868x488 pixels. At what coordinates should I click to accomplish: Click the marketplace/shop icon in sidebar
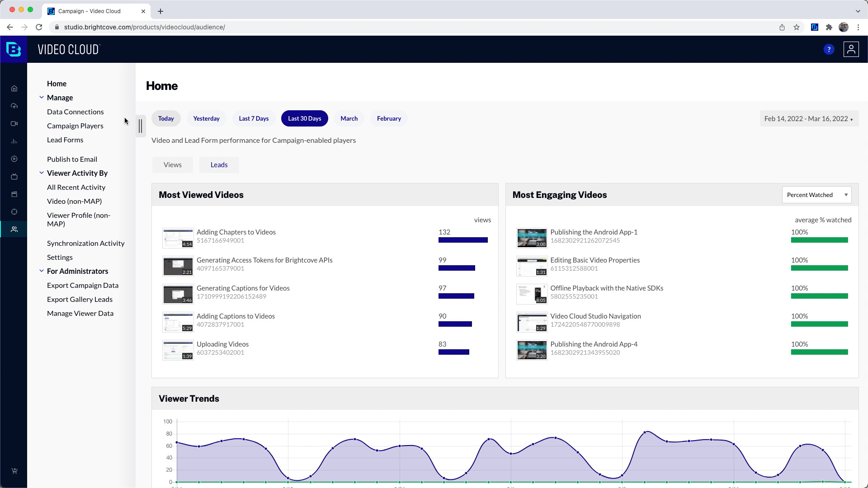pyautogui.click(x=14, y=471)
